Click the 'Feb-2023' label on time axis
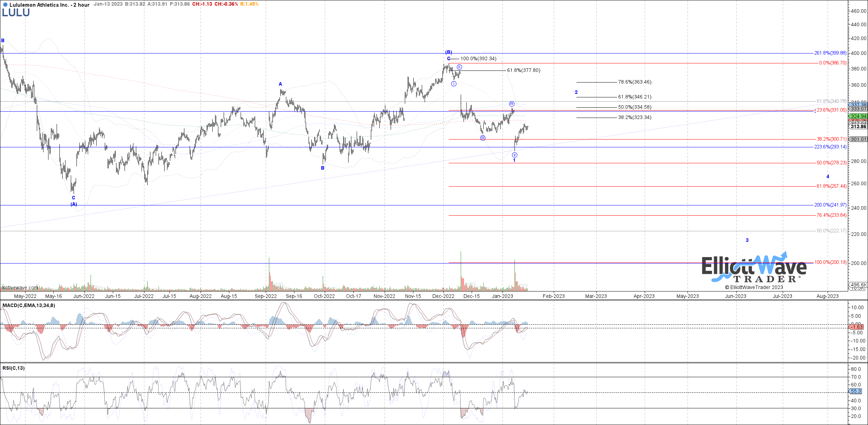This screenshot has height=425, width=868. [553, 296]
